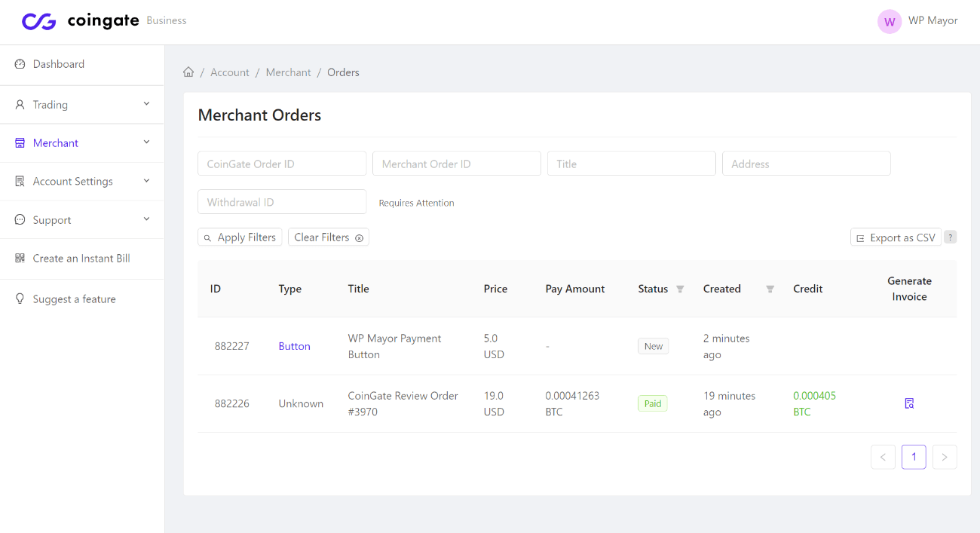
Task: Go to next page arrow
Action: 945,457
